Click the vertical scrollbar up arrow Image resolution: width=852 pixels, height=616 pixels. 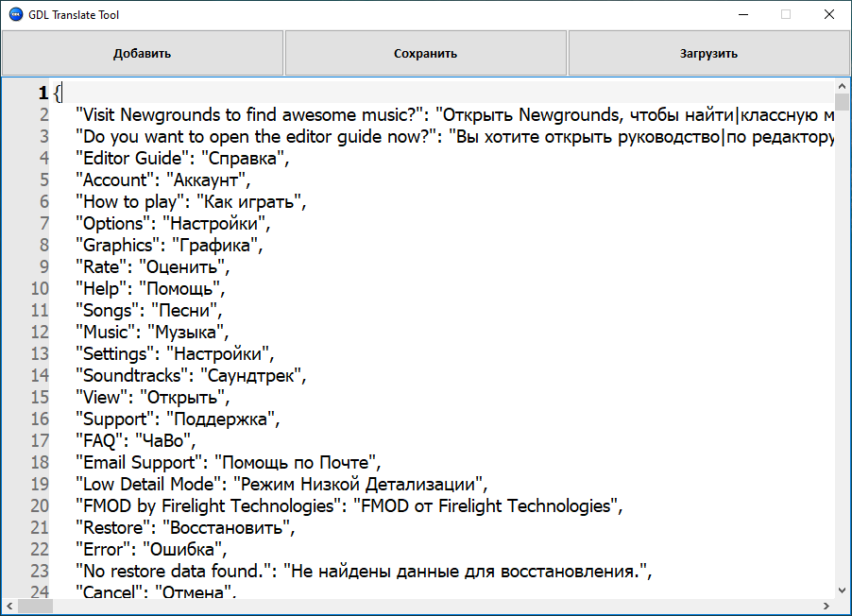(x=842, y=86)
